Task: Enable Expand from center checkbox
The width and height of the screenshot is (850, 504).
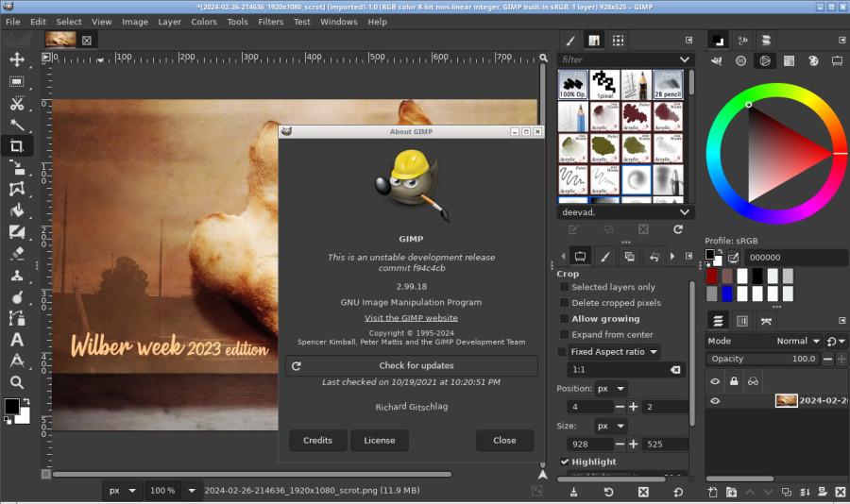Action: pos(564,334)
